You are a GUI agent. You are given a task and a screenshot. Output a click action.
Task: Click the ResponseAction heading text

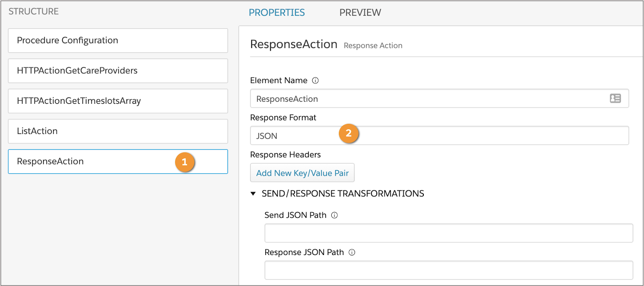[294, 44]
